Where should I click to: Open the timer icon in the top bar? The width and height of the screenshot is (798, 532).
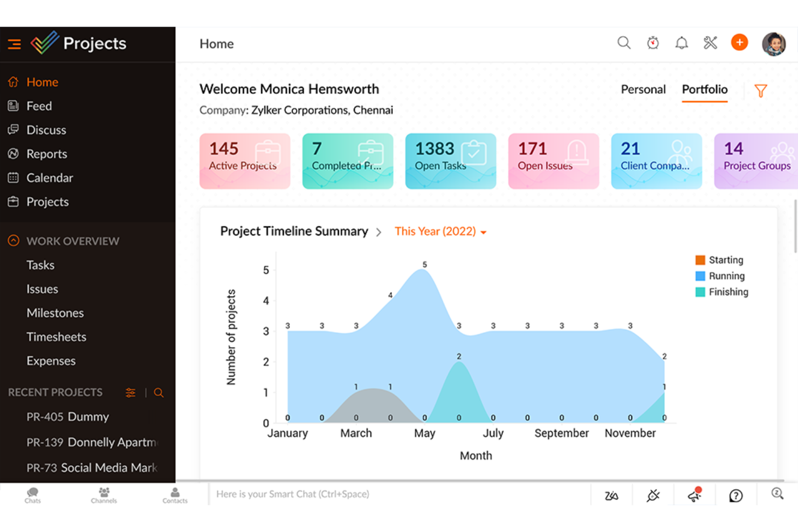(653, 42)
